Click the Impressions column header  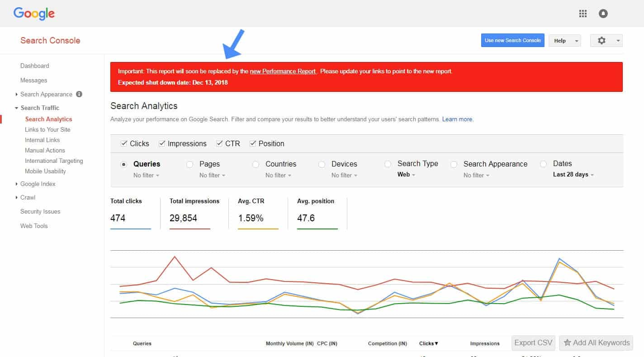tap(485, 343)
